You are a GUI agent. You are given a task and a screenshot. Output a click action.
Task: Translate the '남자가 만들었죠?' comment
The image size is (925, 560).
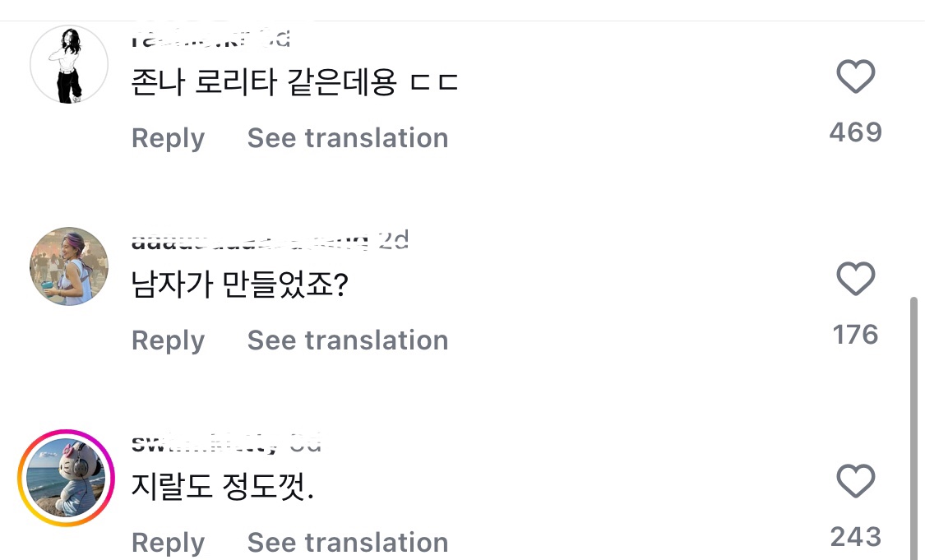click(348, 340)
